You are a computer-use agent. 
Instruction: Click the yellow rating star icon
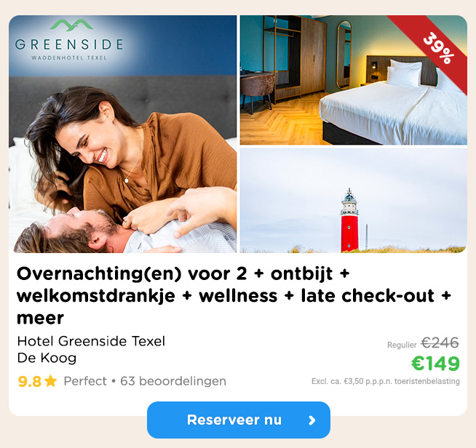51,381
